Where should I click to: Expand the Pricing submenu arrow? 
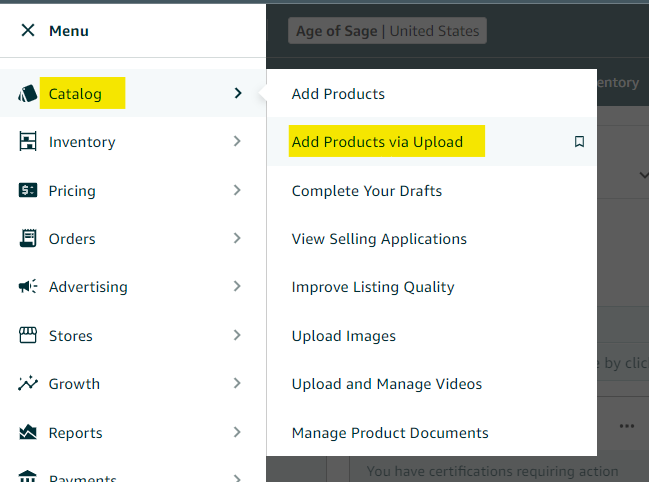(237, 190)
